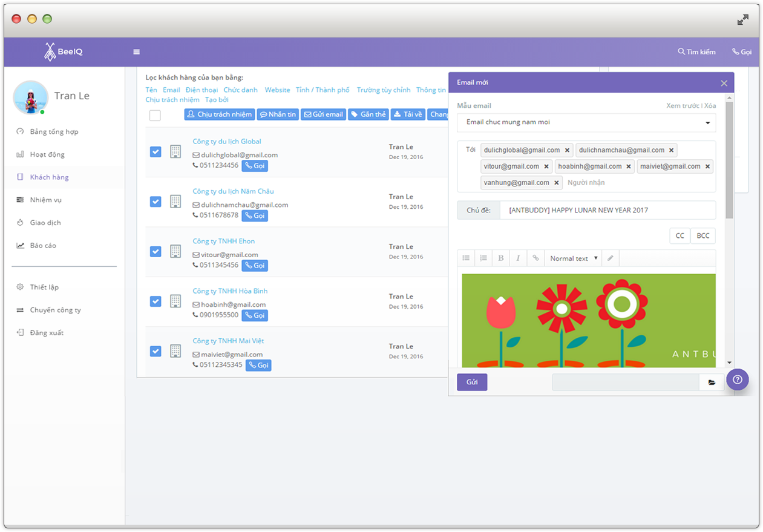Image resolution: width=763 pixels, height=532 pixels.
Task: Click the hamburger menu icon in header
Action: click(136, 52)
